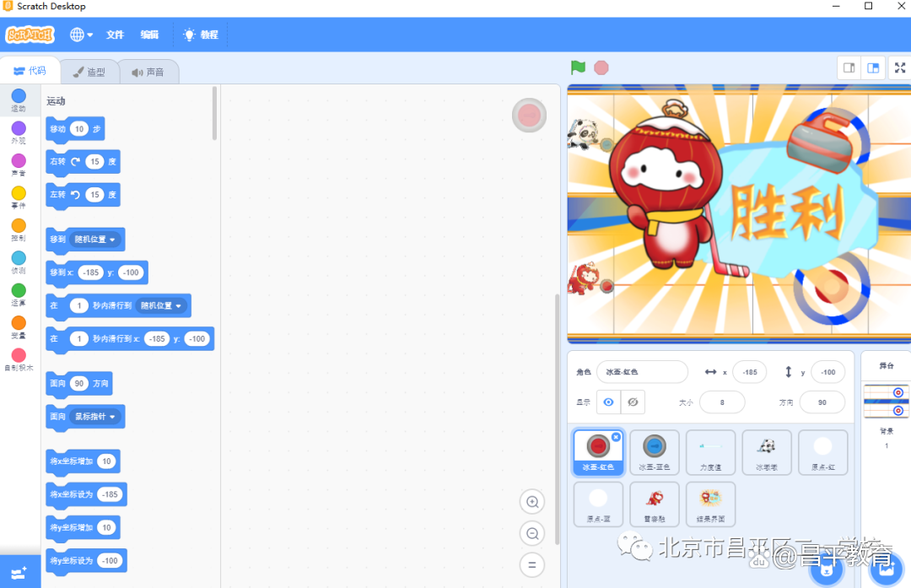Switch to small stage layout

[849, 68]
